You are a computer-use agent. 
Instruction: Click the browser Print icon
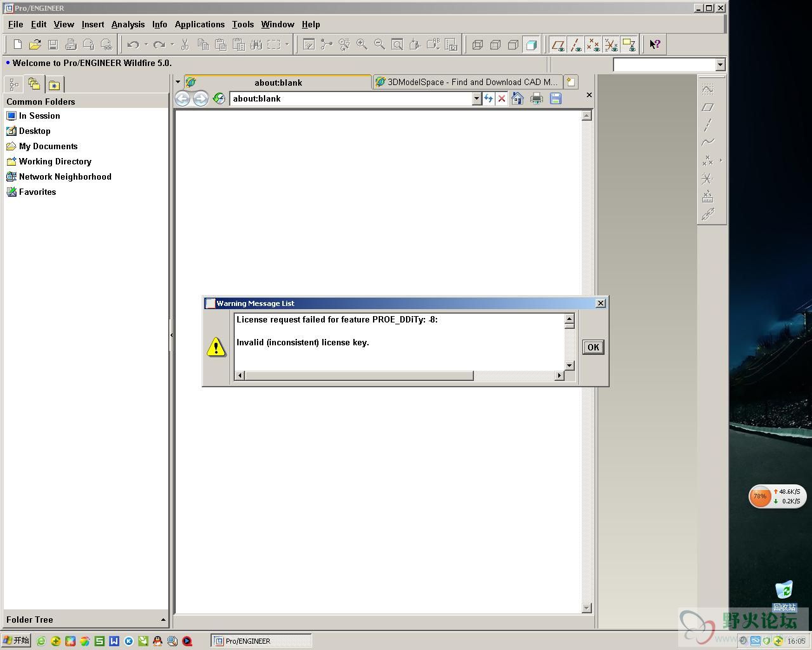point(537,98)
